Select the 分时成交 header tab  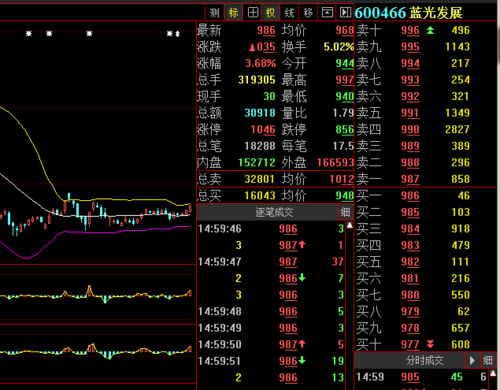click(425, 360)
